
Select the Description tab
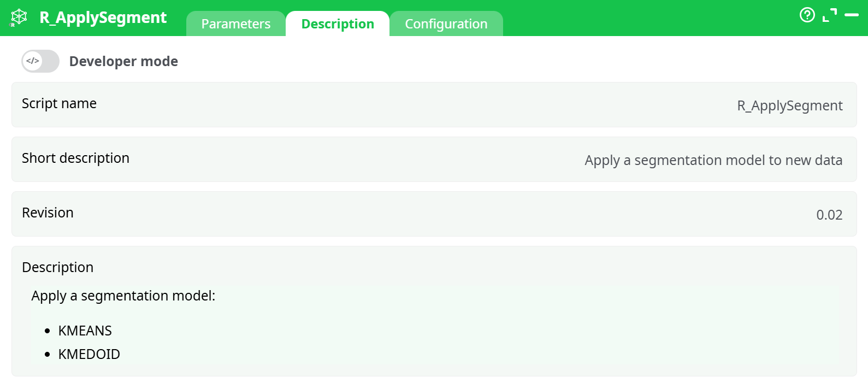[x=338, y=24]
